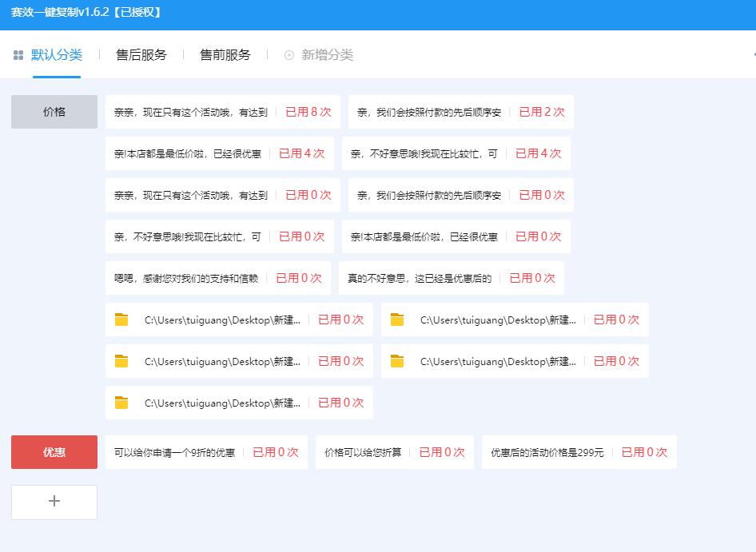Switch to the 售后服务 tab

pyautogui.click(x=141, y=54)
